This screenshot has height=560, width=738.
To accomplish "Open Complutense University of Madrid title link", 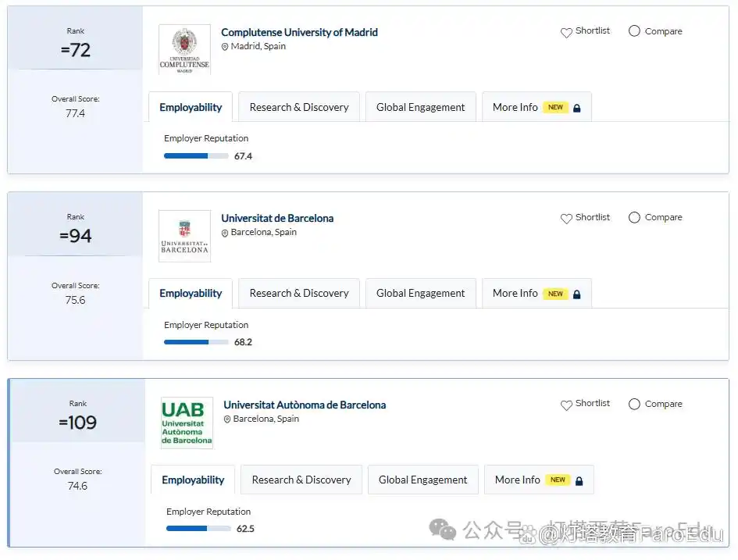I will pos(299,32).
